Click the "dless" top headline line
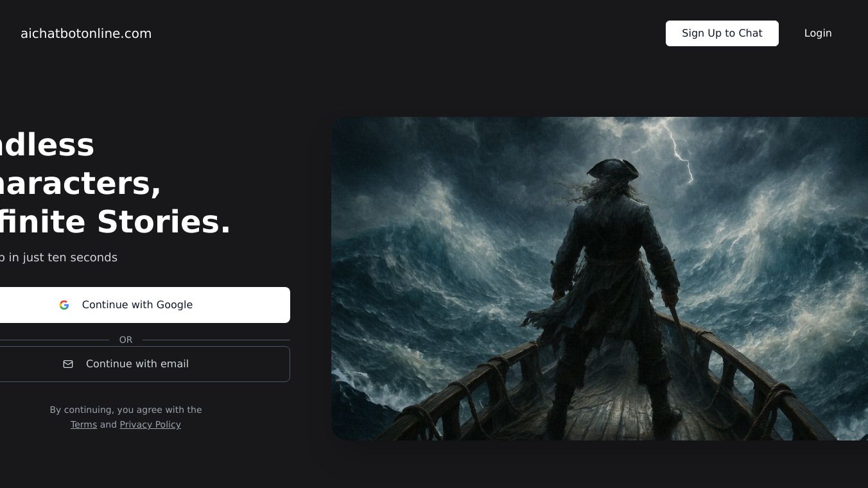The width and height of the screenshot is (868, 488). click(x=47, y=144)
